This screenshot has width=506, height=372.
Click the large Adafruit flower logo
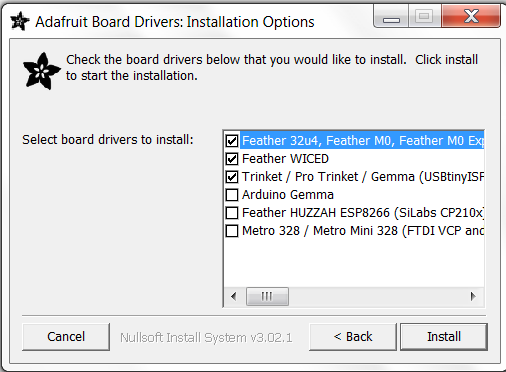point(42,71)
